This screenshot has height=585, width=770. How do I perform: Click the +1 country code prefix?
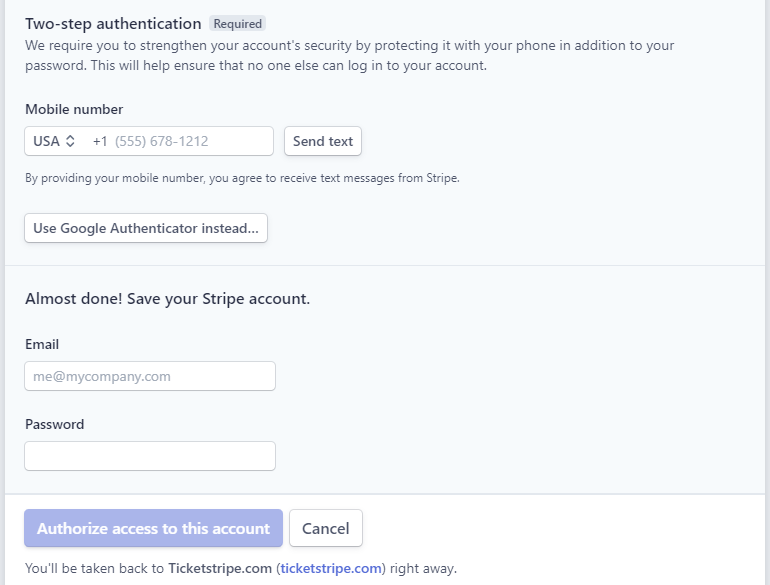100,141
